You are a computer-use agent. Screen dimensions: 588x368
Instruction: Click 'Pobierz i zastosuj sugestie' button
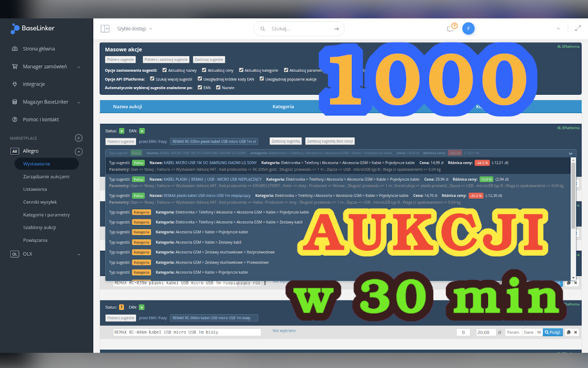pos(166,59)
